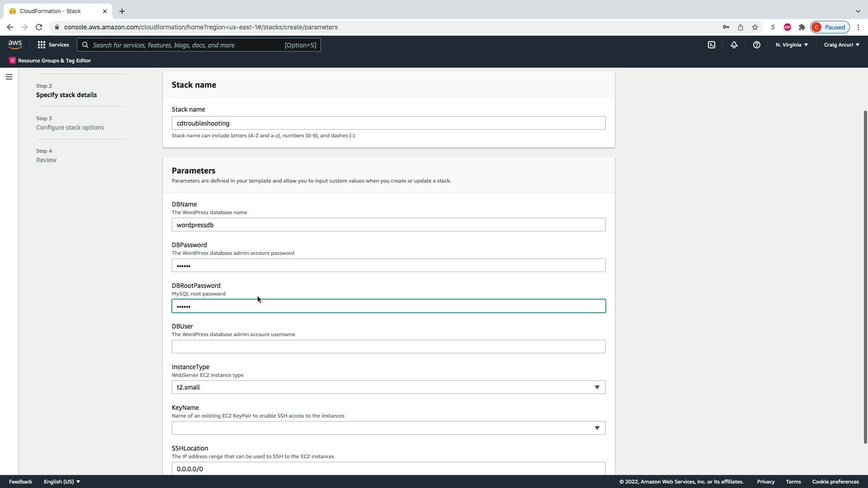Open the English (US) language selector
The height and width of the screenshot is (488, 868).
coord(62,482)
